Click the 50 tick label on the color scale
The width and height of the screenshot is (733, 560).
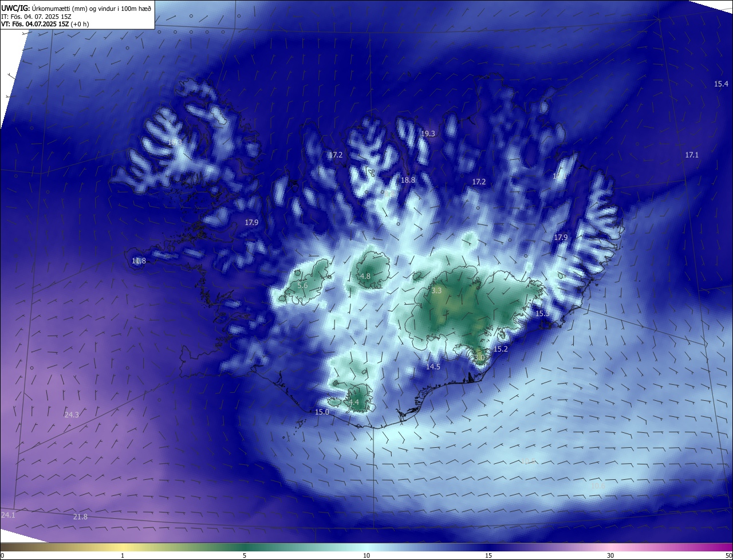(x=728, y=555)
